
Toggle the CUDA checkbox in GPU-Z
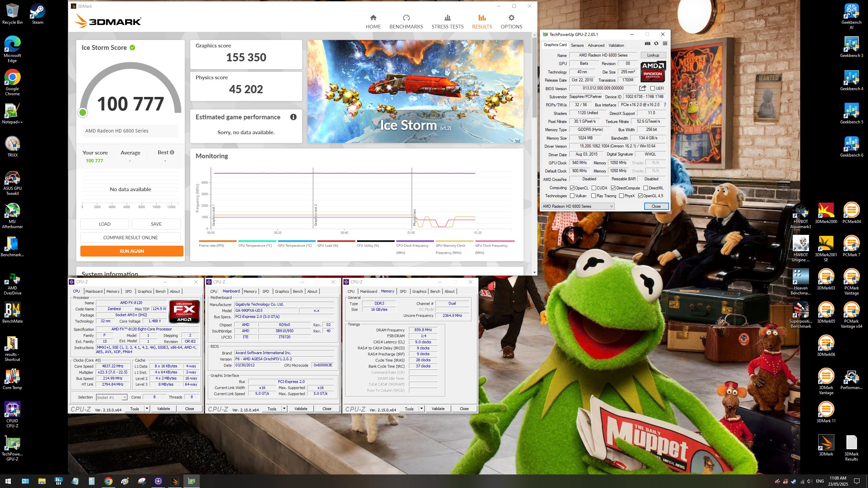tap(594, 188)
